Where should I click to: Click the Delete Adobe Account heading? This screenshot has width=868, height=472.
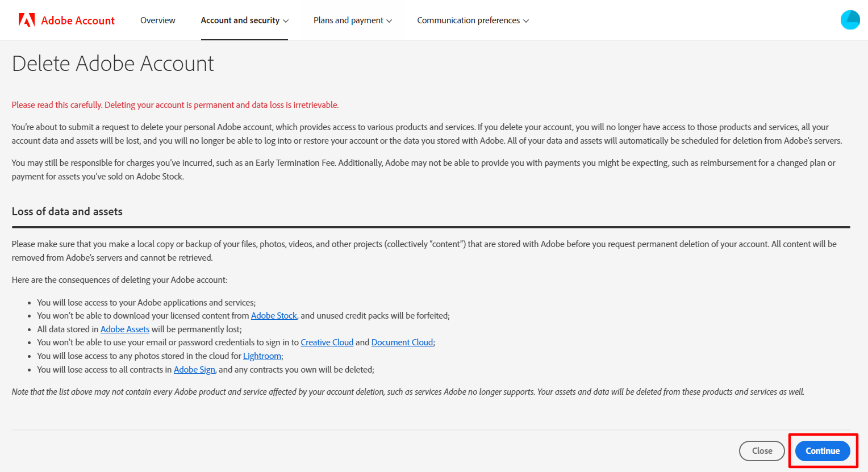[113, 64]
